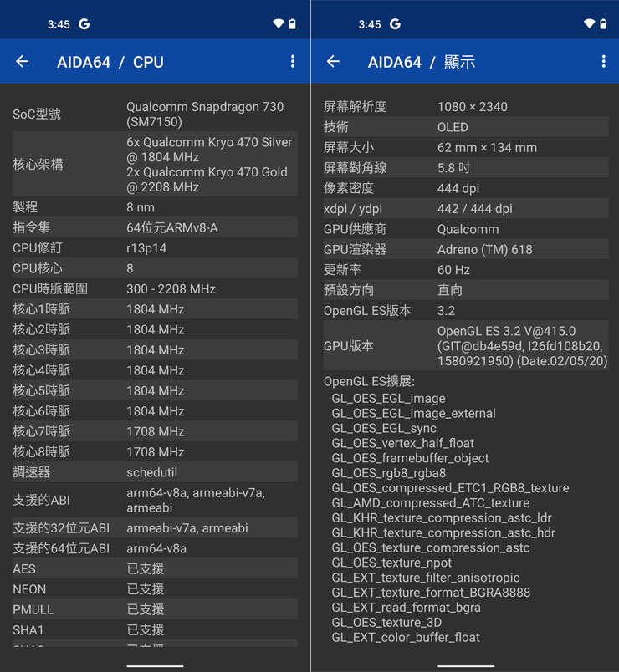This screenshot has height=672, width=619.
Task: Select the CPU核心 row
Action: coord(155,268)
